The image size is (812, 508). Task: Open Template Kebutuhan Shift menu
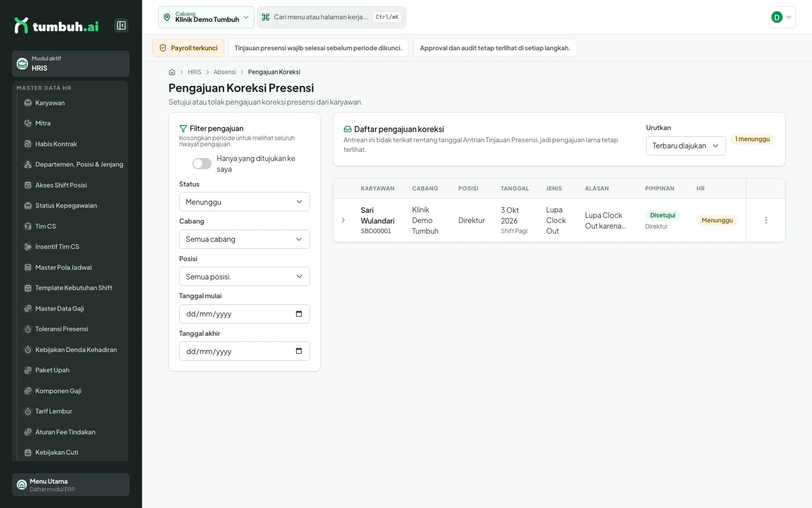74,288
